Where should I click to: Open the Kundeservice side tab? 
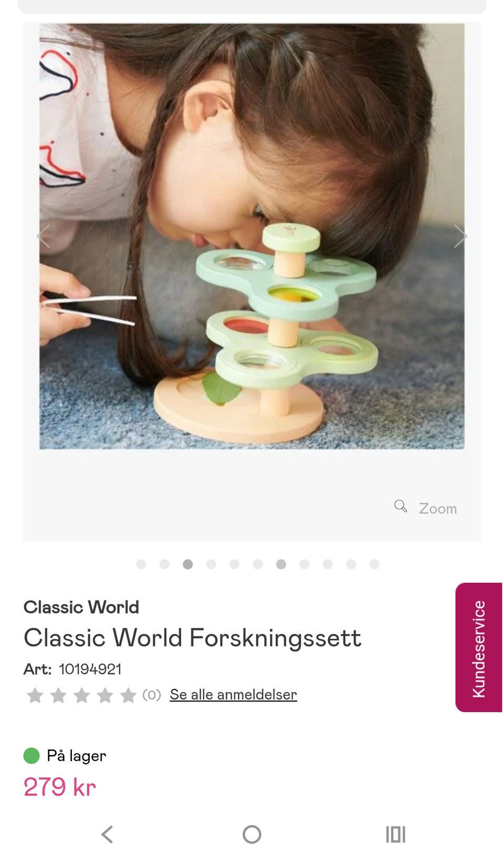click(479, 647)
